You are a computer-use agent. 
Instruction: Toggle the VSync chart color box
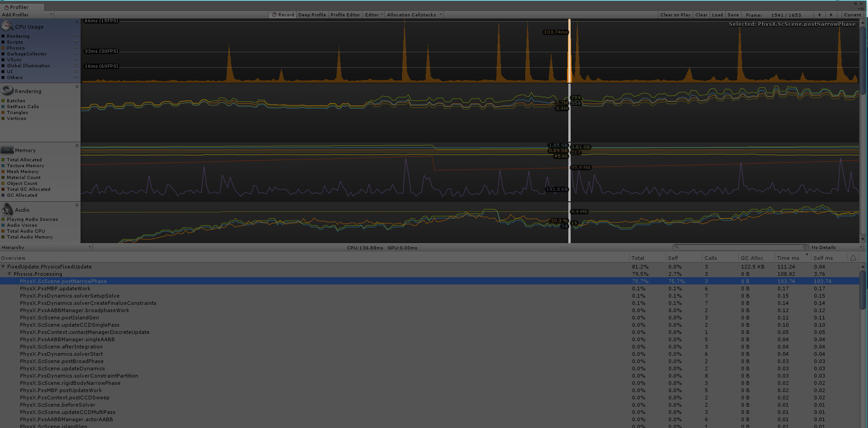pos(3,60)
